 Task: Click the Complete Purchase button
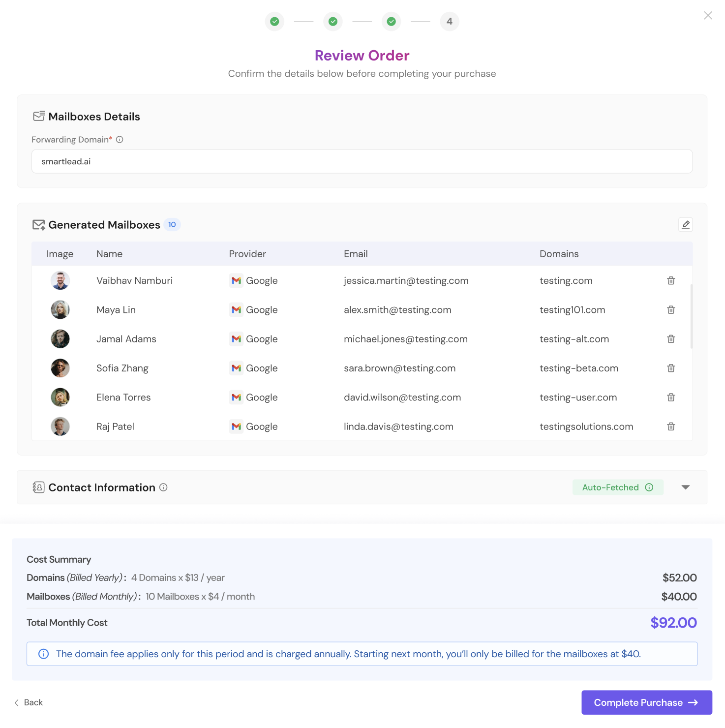646,702
